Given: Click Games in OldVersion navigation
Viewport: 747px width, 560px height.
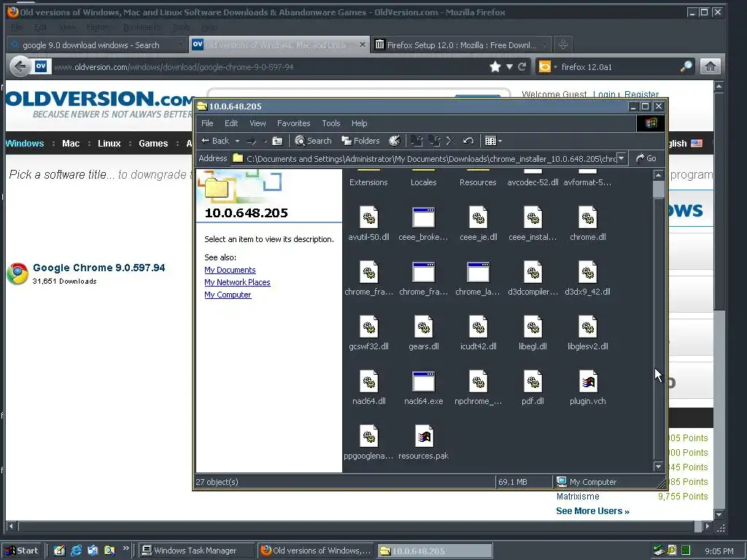Looking at the screenshot, I should (153, 144).
